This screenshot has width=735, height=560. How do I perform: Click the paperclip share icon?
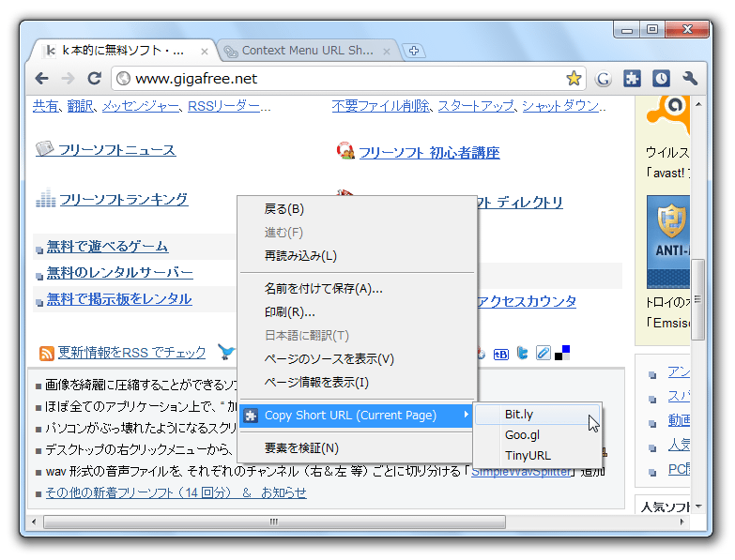[544, 353]
